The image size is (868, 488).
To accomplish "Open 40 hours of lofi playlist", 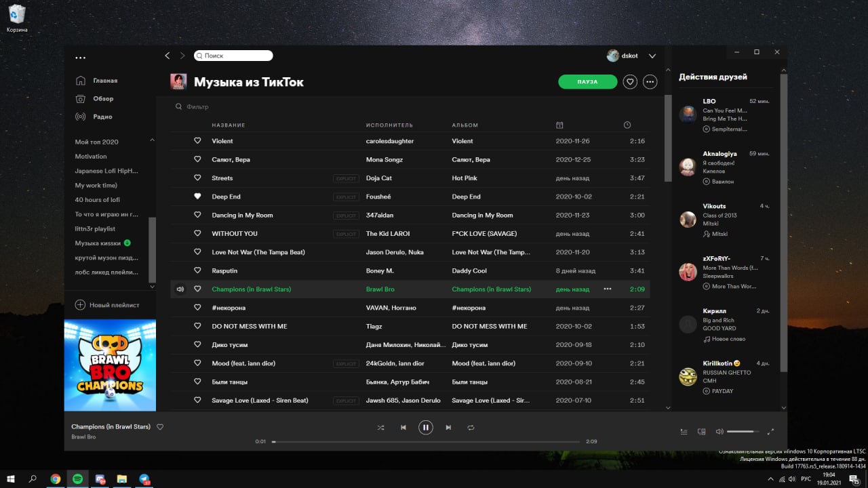I will 97,199.
